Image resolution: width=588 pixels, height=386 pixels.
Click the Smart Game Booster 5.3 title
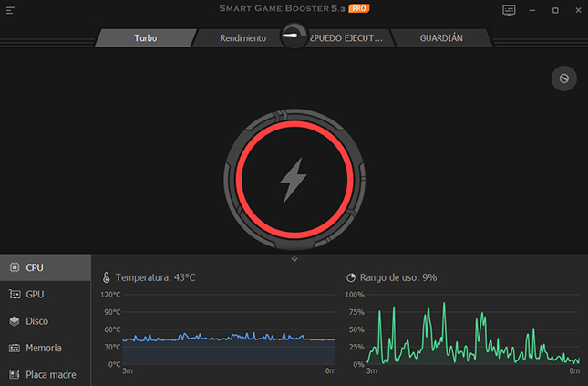click(282, 8)
